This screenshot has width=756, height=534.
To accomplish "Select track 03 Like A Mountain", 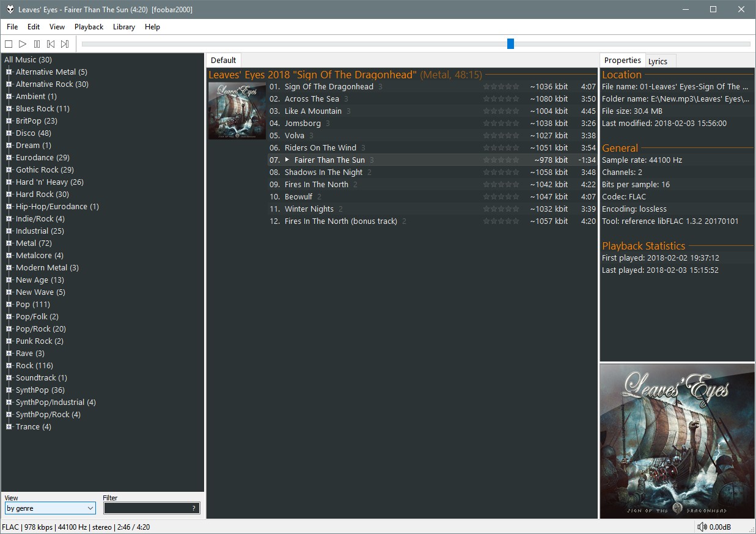I will click(432, 111).
